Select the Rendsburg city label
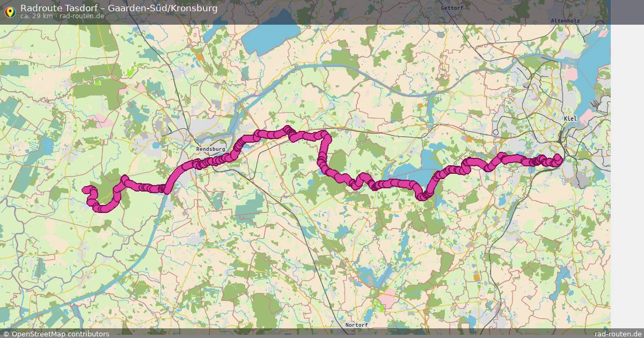Viewport: 644px width, 338px height. (211, 149)
